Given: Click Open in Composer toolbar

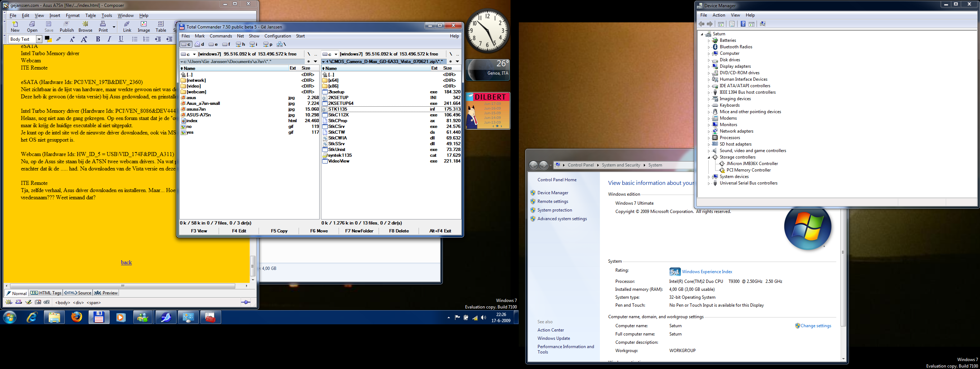Looking at the screenshot, I should coord(32,27).
